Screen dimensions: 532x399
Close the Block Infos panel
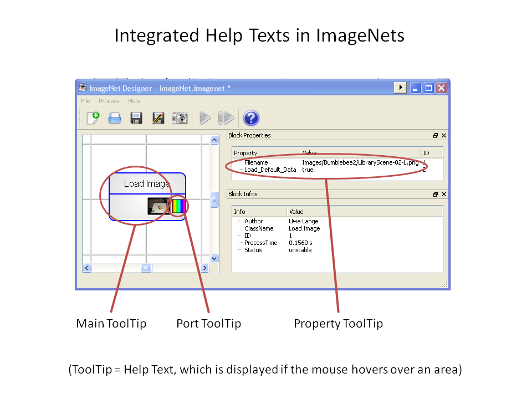[x=444, y=194]
